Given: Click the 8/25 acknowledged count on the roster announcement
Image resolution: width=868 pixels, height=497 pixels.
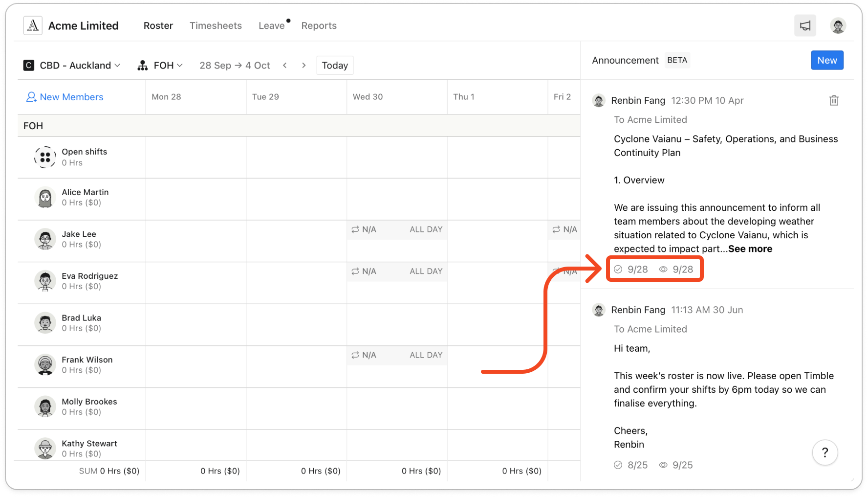Looking at the screenshot, I should click(631, 465).
